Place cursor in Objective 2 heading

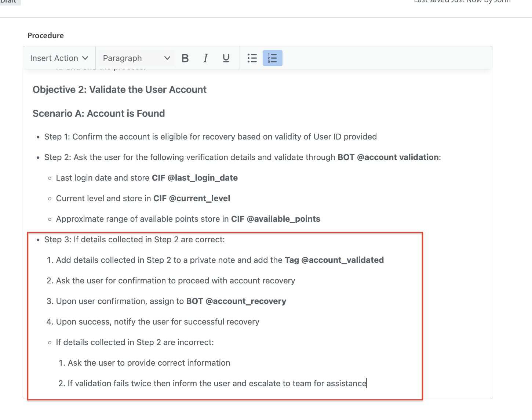coord(119,90)
